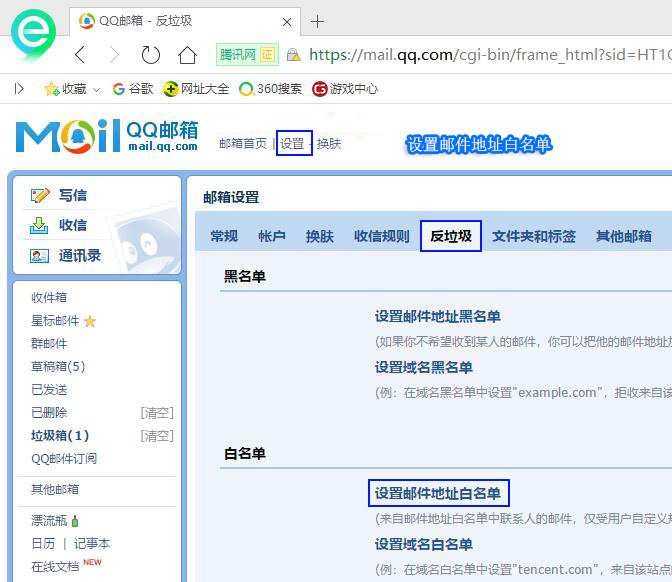The width and height of the screenshot is (672, 582).
Task: Open 已发送 folder
Action: coord(49,390)
